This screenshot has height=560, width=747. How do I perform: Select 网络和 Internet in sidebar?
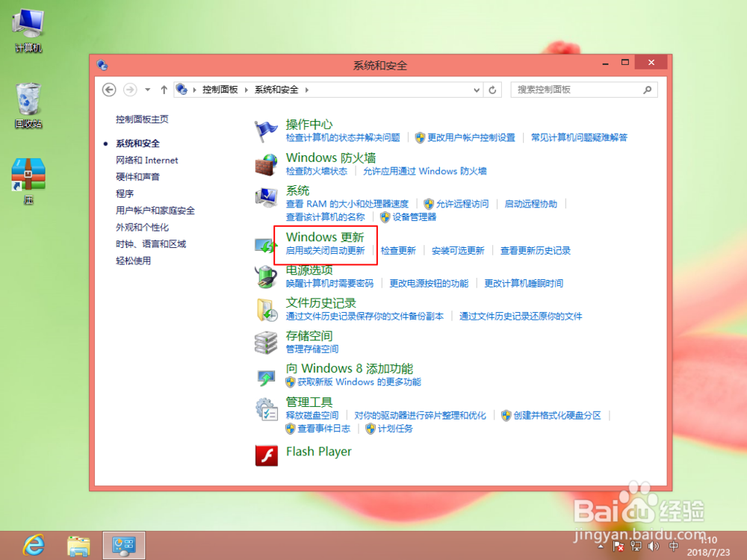pos(146,160)
